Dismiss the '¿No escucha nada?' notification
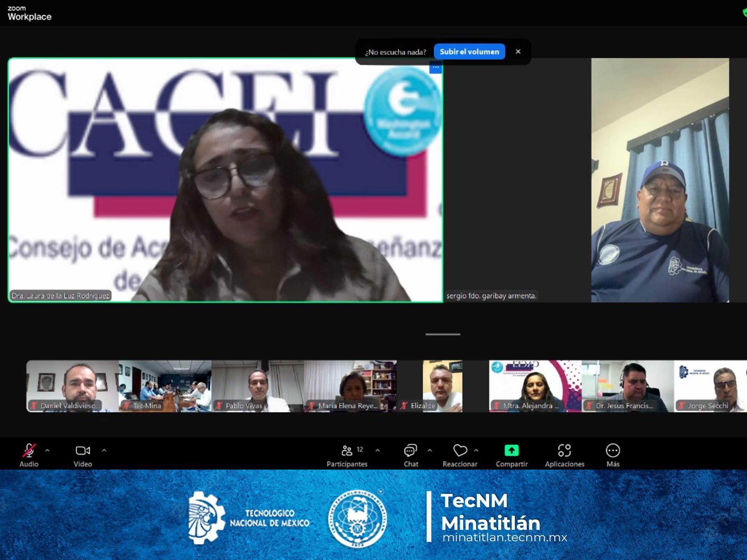This screenshot has width=747, height=560. coord(518,52)
